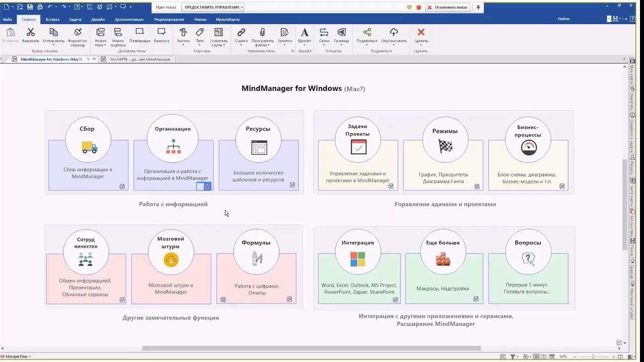The image size is (644, 362).
Task: Click the zoom in plus button
Action: 613,356
